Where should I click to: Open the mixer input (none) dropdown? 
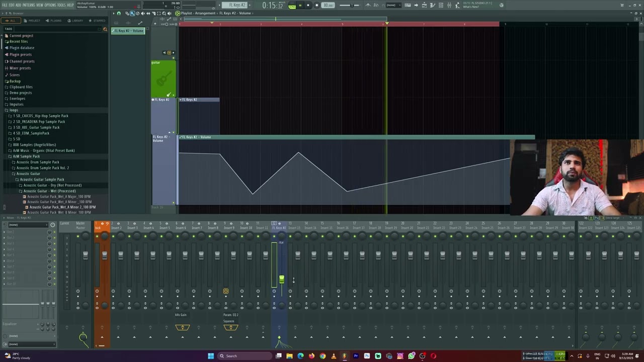click(x=29, y=225)
